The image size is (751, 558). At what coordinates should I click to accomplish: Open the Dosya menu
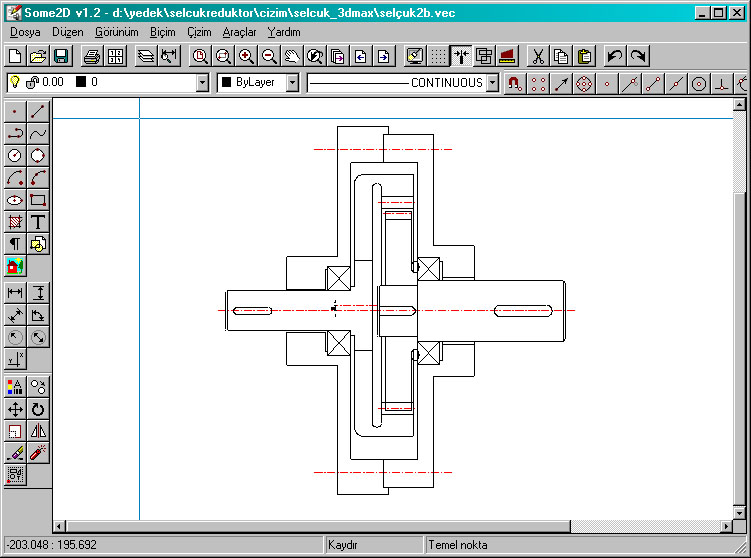point(25,32)
